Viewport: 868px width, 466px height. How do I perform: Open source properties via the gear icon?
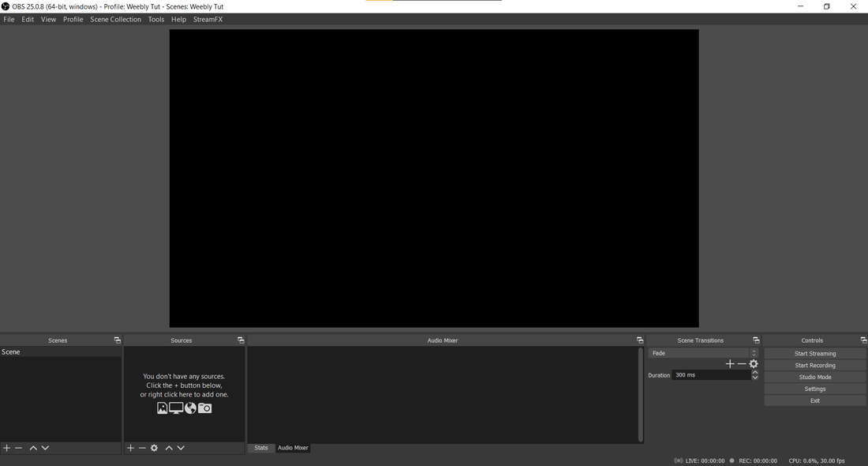pyautogui.click(x=154, y=448)
